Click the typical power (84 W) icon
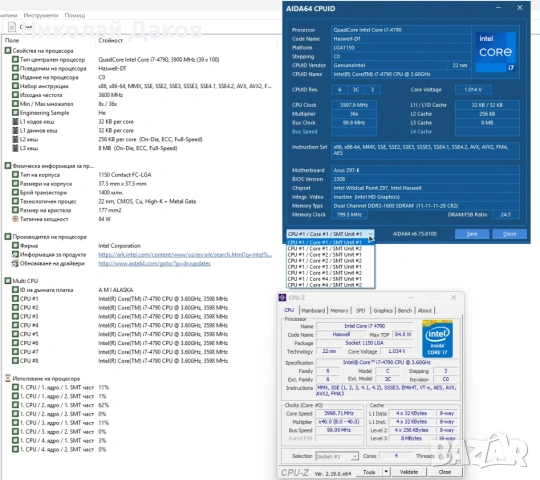540x480 pixels. click(x=15, y=219)
